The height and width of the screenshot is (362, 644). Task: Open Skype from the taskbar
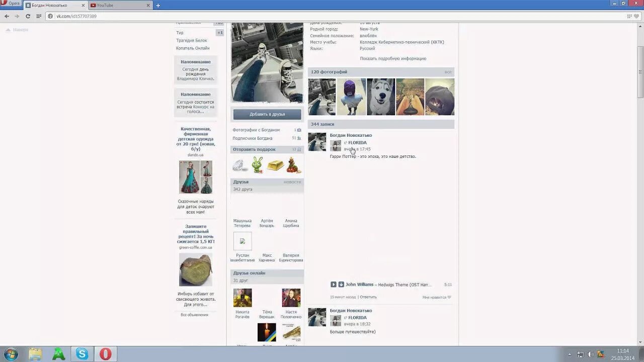click(82, 354)
